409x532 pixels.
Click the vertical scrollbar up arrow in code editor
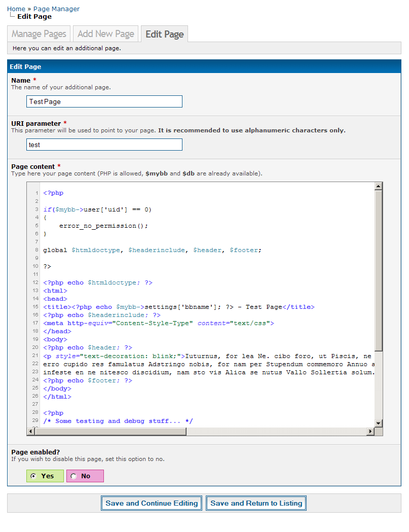pyautogui.click(x=378, y=186)
